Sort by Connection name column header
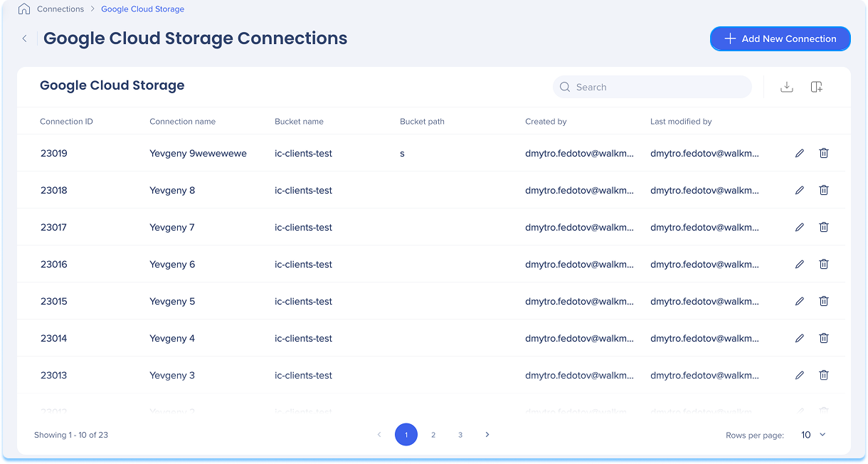Image resolution: width=868 pixels, height=464 pixels. [182, 122]
